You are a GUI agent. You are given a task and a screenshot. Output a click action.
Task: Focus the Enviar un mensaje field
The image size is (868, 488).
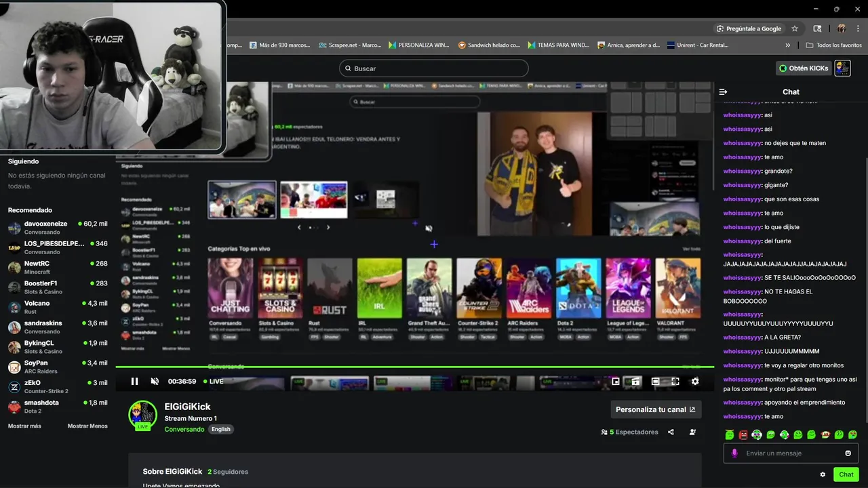(791, 453)
